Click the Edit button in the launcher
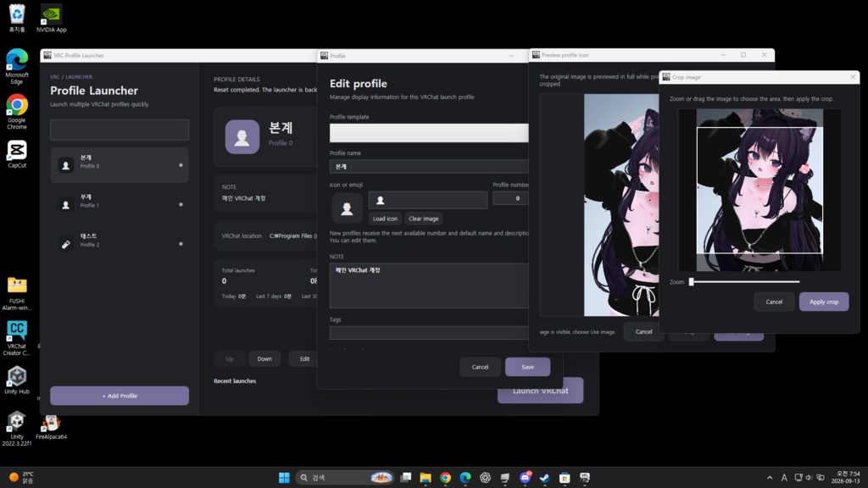The height and width of the screenshot is (488, 868). (x=304, y=358)
